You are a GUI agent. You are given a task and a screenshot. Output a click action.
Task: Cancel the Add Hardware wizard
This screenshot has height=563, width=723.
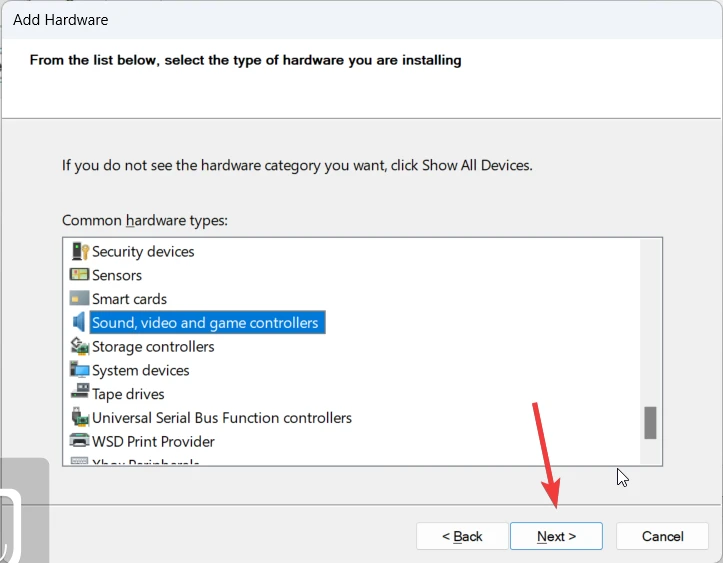point(662,536)
